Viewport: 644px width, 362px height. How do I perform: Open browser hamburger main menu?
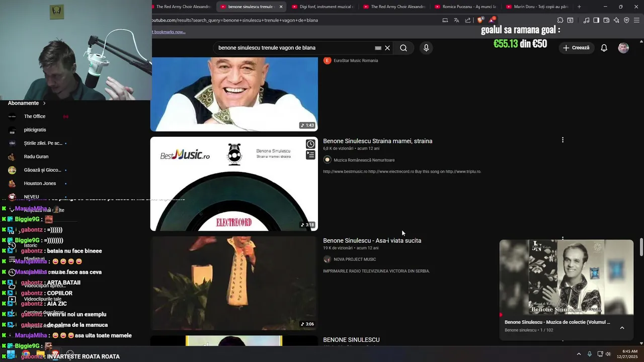click(636, 20)
